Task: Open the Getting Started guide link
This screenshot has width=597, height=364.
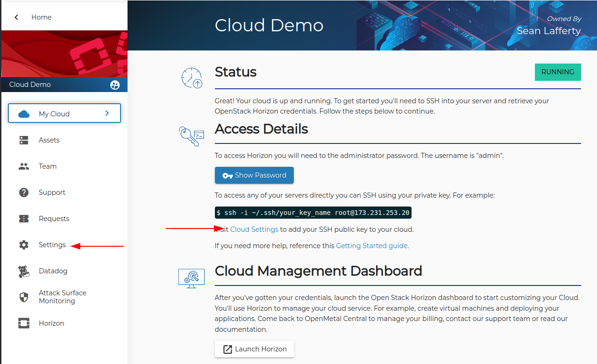Action: pyautogui.click(x=372, y=246)
